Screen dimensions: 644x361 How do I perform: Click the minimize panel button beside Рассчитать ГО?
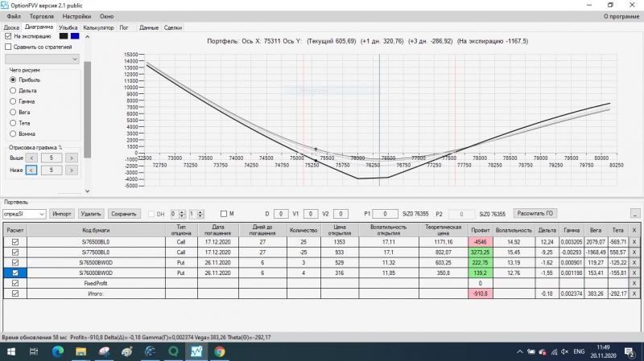click(x=635, y=214)
